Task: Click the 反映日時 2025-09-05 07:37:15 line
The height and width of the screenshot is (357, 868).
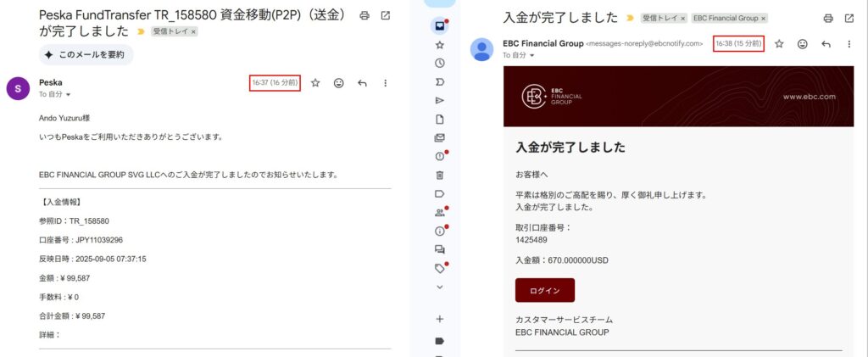Action: tap(92, 259)
